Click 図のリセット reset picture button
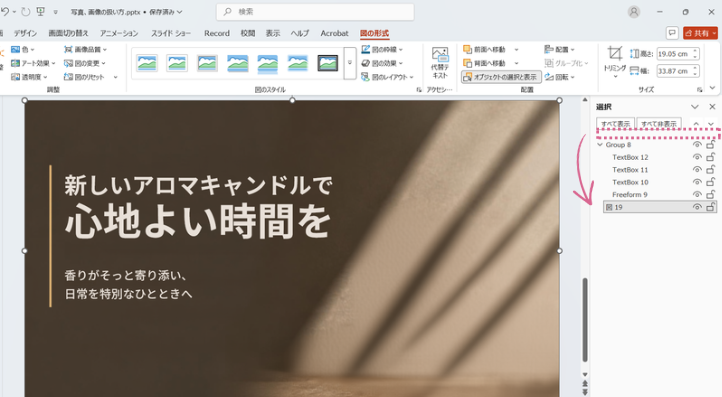 pyautogui.click(x=84, y=77)
